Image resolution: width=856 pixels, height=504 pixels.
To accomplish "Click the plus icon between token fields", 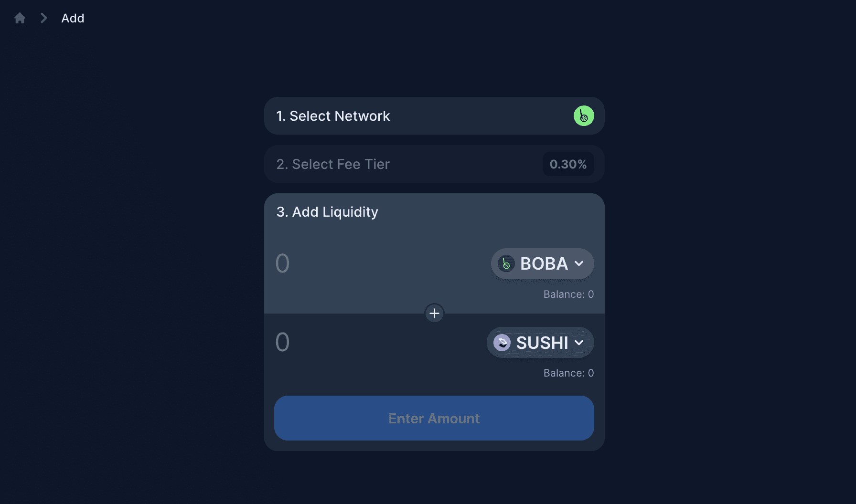I will point(434,313).
